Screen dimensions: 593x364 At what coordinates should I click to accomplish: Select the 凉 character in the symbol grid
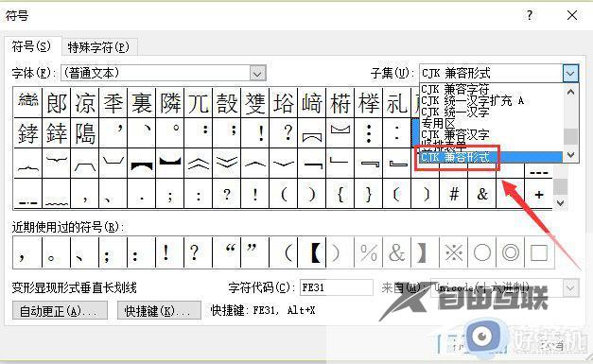pyautogui.click(x=85, y=103)
